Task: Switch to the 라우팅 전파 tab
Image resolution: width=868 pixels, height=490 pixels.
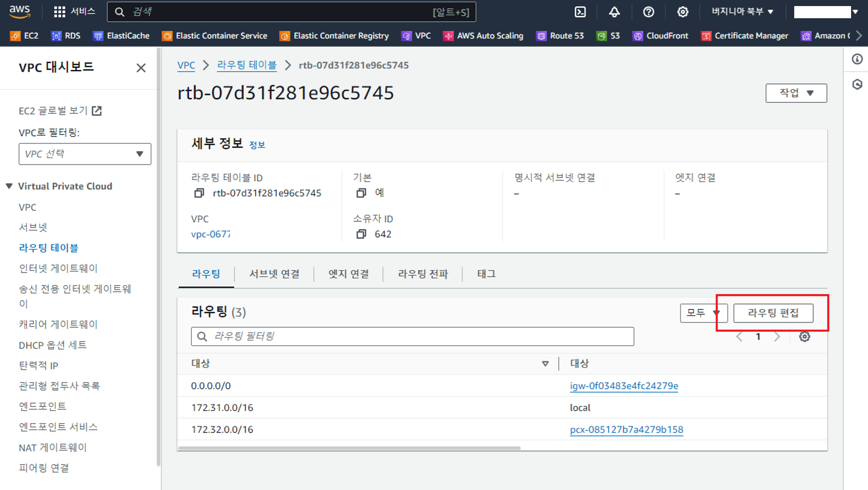Action: point(423,274)
